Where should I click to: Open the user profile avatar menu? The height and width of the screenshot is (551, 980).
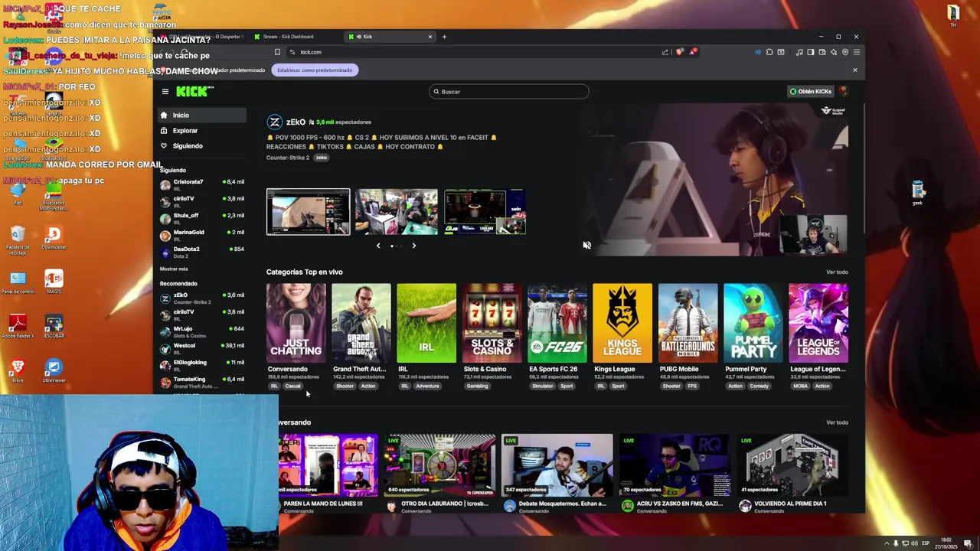[x=844, y=92]
